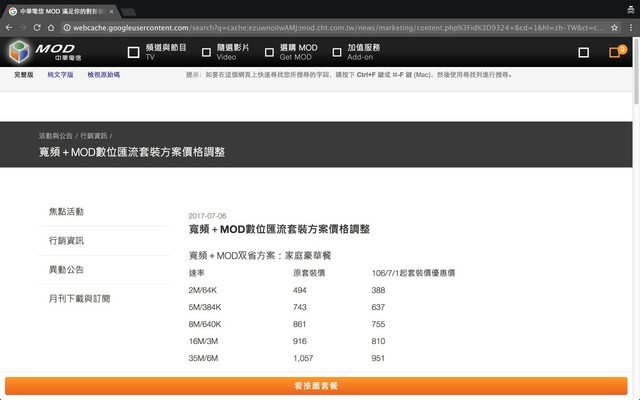
Task: Click original price 1,057
Action: click(x=303, y=358)
